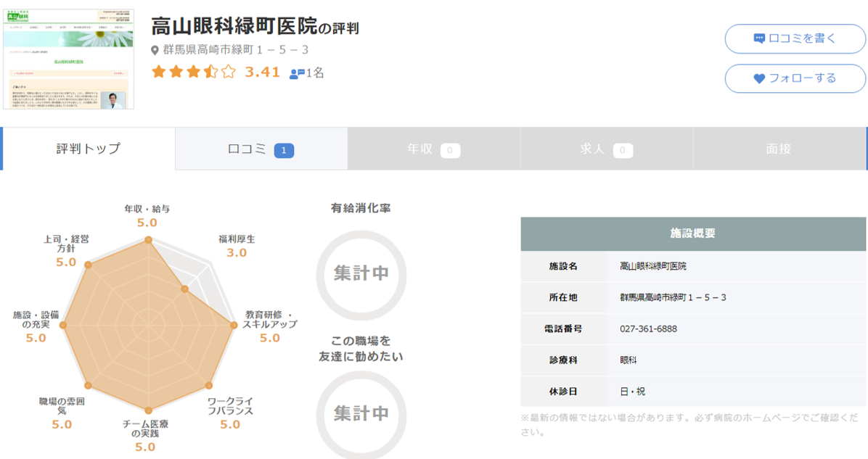Click the reviewer count person icon
Screen dimensions: 868x459
click(297, 73)
